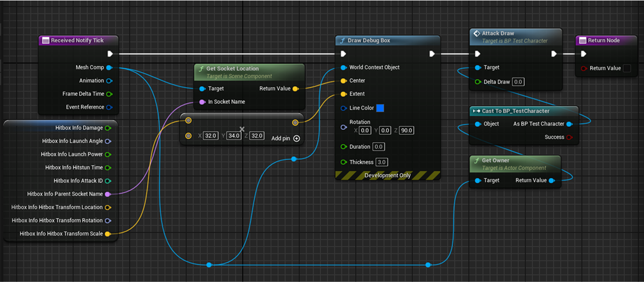
Task: Click the Delta Draw input pin
Action: coord(478,82)
